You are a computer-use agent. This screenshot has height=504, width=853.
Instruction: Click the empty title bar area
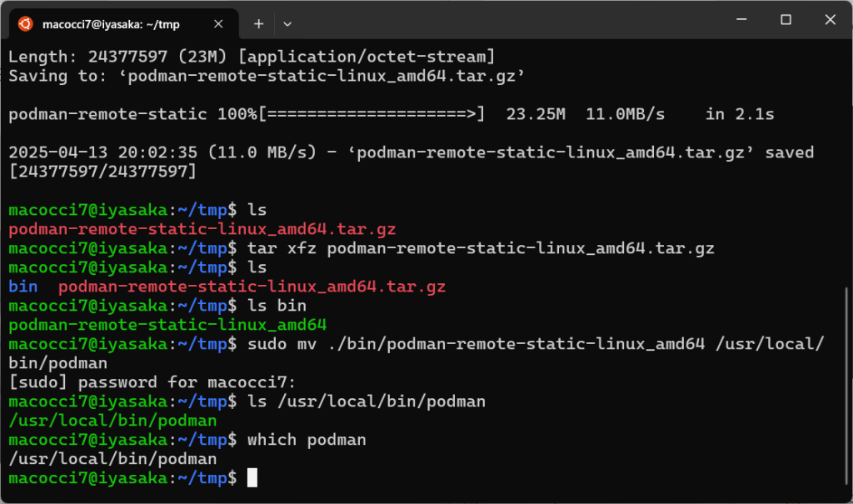point(500,20)
